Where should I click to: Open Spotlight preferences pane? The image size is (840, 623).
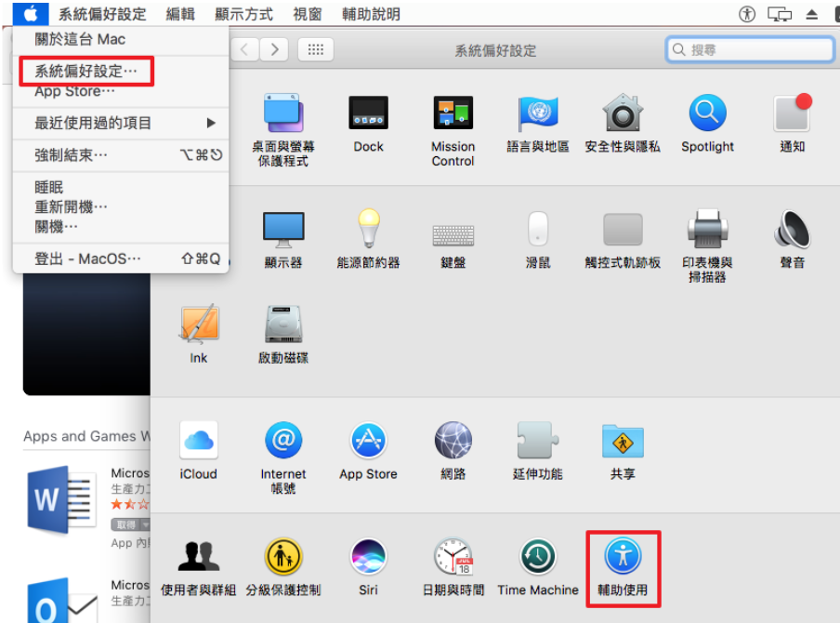tap(707, 123)
